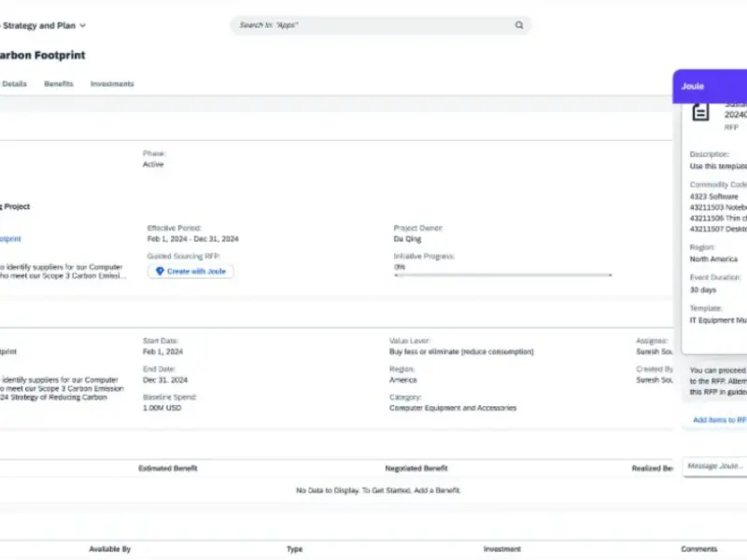Click the search magnifier icon
747x560 pixels.
point(519,25)
